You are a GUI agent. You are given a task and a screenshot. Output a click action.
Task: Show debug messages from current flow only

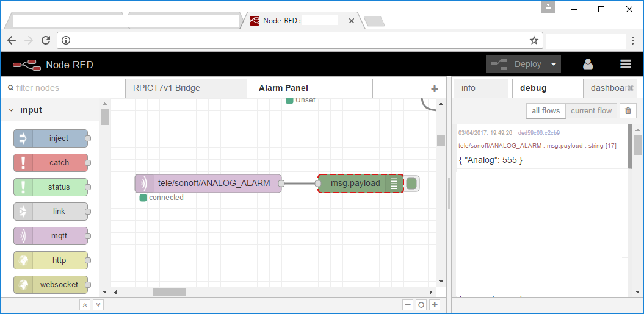[591, 111]
